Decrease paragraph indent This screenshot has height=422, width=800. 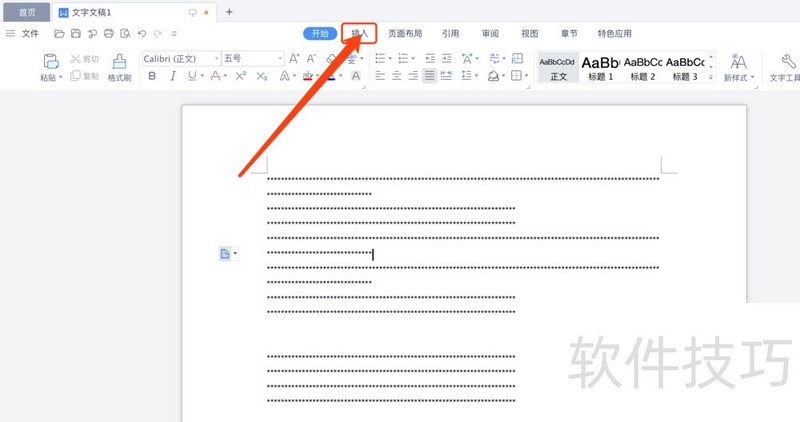point(430,58)
